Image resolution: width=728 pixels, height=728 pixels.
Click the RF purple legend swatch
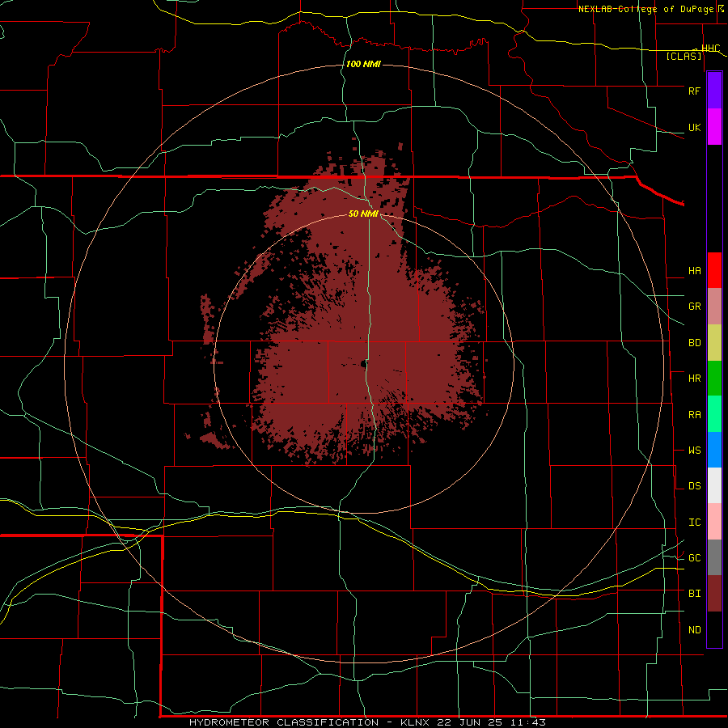click(714, 90)
